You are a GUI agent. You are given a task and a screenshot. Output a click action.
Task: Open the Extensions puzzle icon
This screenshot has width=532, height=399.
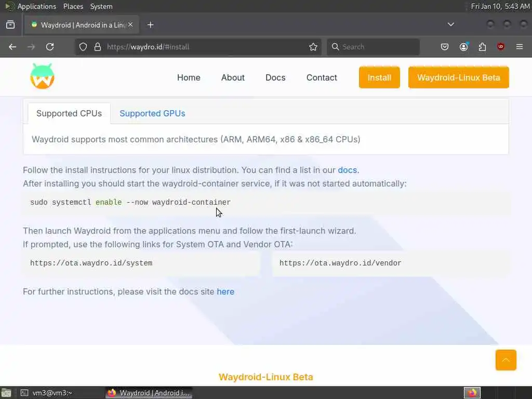point(482,47)
